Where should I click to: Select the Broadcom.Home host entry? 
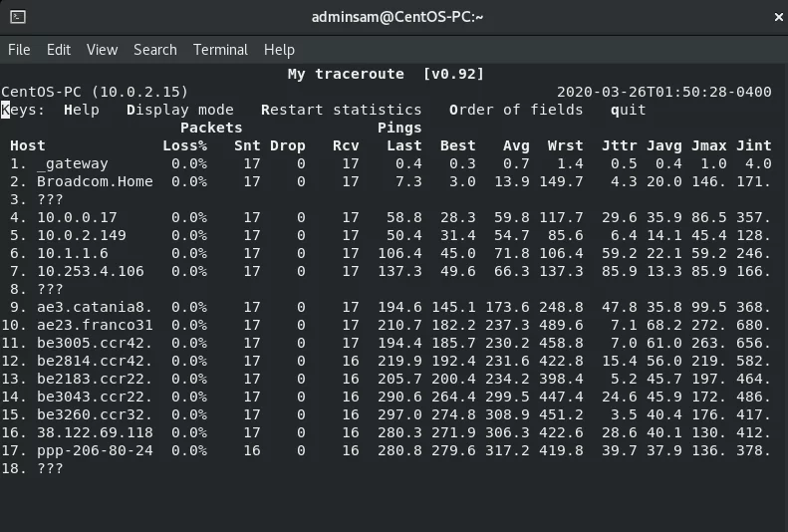(95, 181)
